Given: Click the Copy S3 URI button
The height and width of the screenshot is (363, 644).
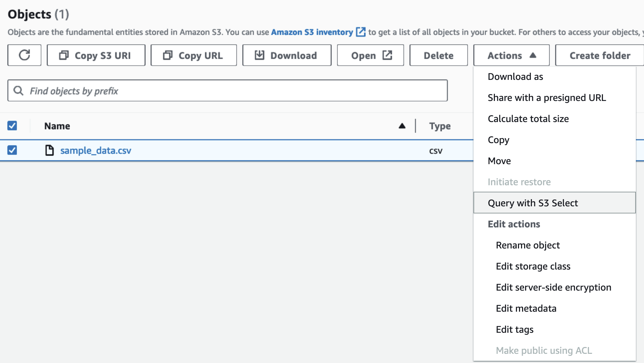Looking at the screenshot, I should pyautogui.click(x=96, y=55).
